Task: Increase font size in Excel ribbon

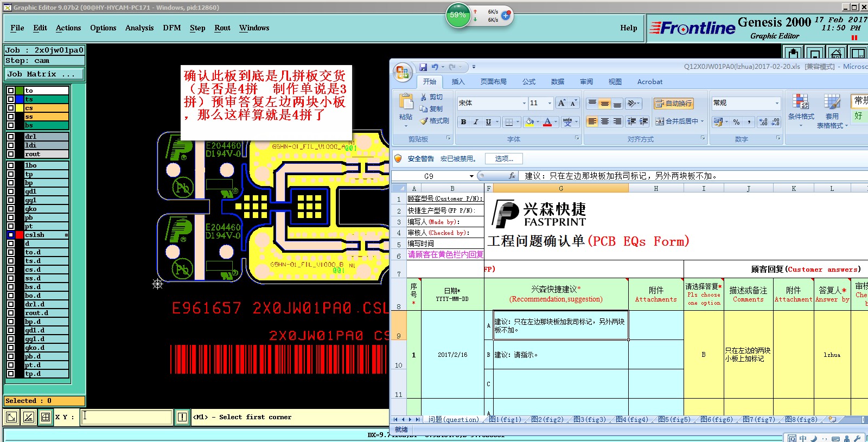Action: (x=561, y=103)
